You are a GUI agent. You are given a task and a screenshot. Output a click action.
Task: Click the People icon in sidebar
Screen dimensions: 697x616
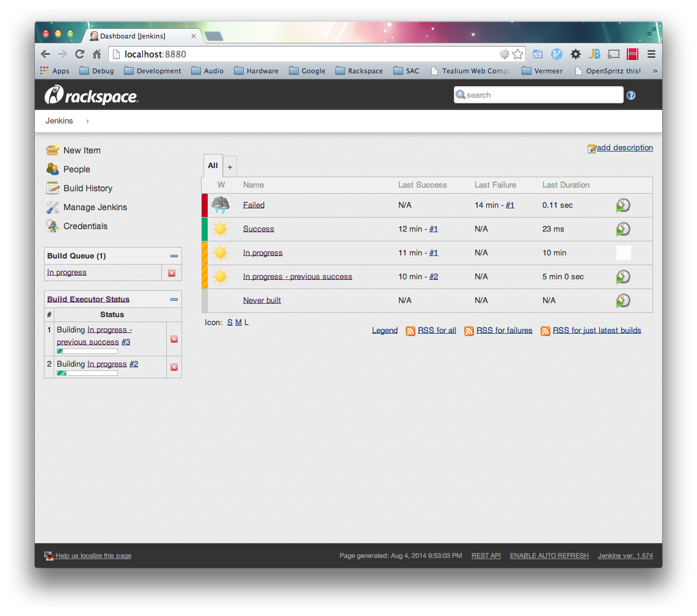tap(52, 169)
